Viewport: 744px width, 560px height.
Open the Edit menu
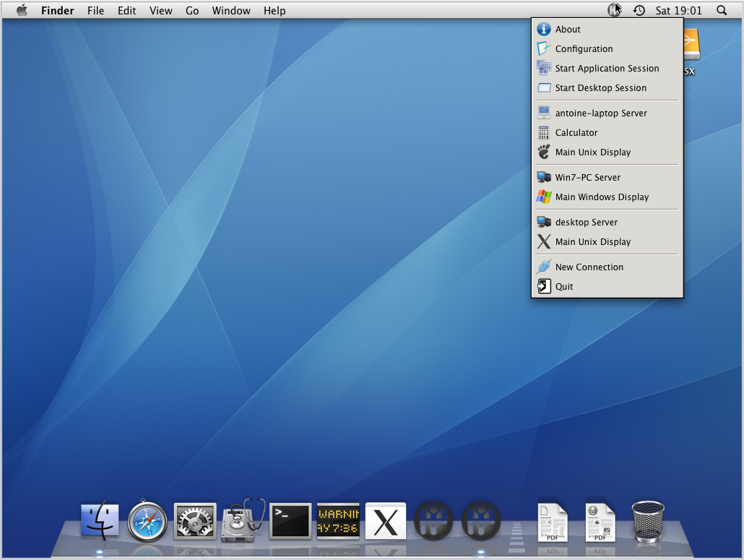click(x=126, y=10)
